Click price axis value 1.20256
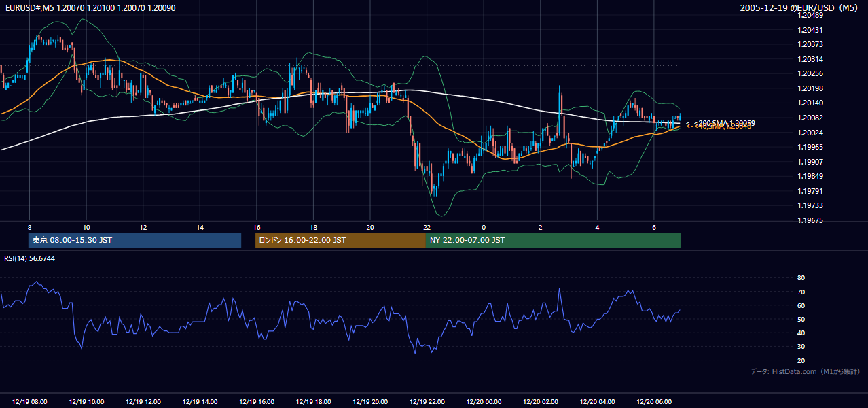Image resolution: width=868 pixels, height=408 pixels. coord(810,73)
